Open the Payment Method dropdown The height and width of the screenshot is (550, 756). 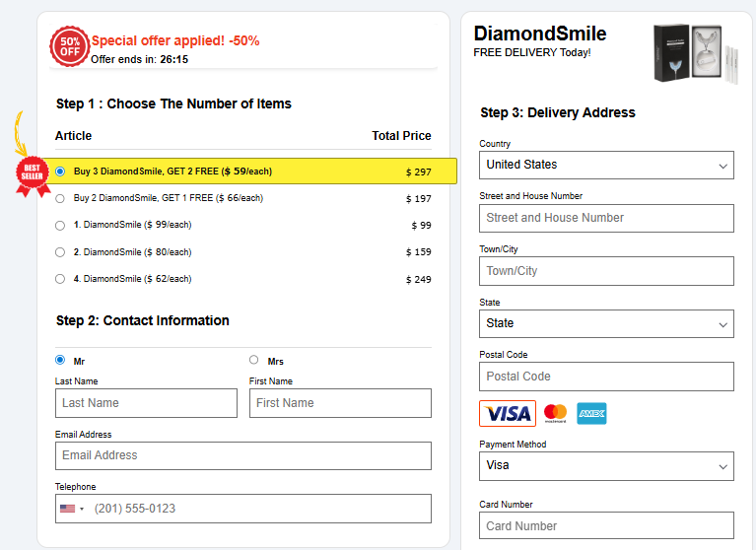click(606, 465)
